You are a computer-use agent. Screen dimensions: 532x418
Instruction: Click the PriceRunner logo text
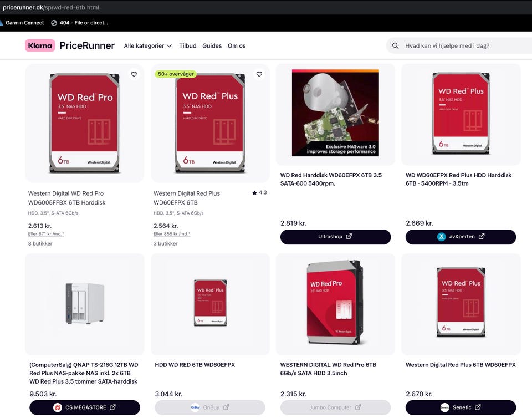pyautogui.click(x=87, y=45)
